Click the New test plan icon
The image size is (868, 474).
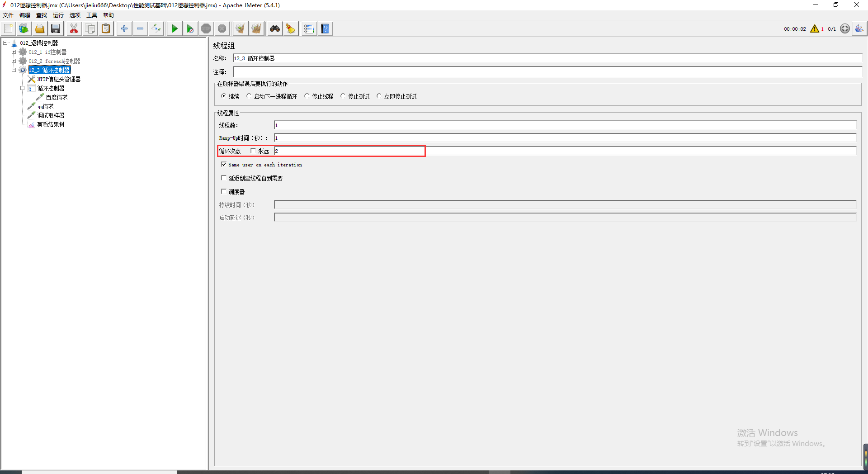coord(8,28)
